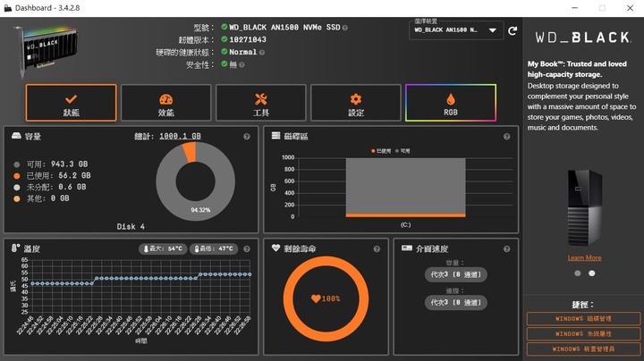This screenshot has height=361, width=644.
Task: Click help icon beside security status
Action: click(241, 65)
